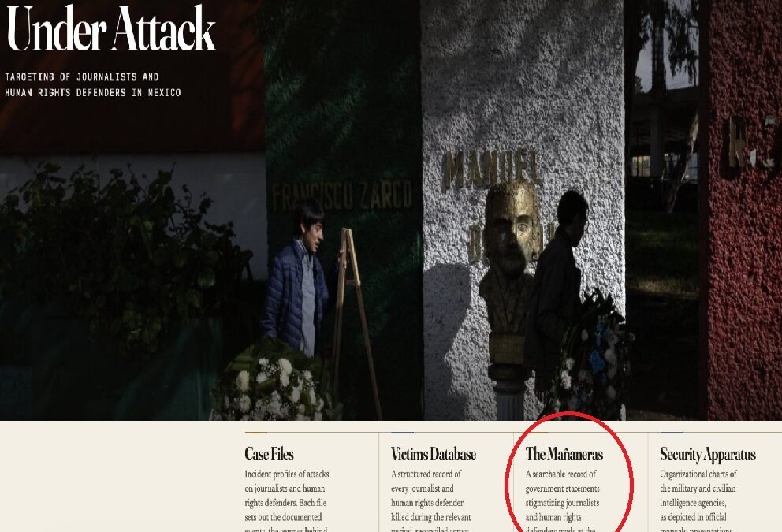Click the 'Targeting of journalists and human rights defenders' subtitle

pyautogui.click(x=93, y=84)
